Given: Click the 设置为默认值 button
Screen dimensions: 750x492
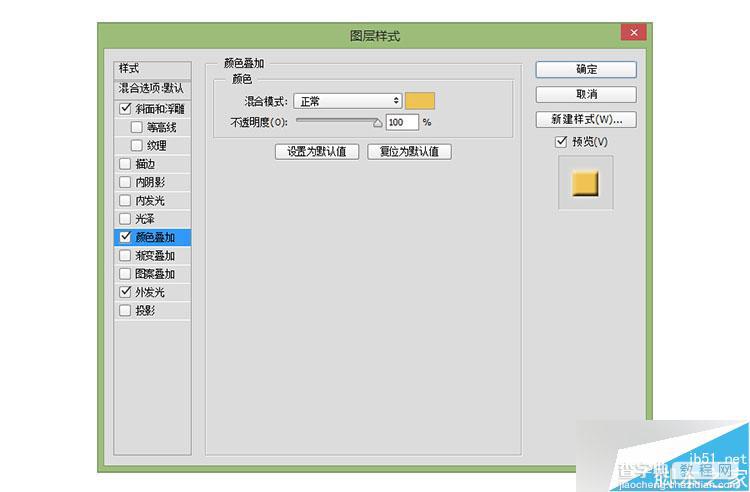Looking at the screenshot, I should coord(317,152).
